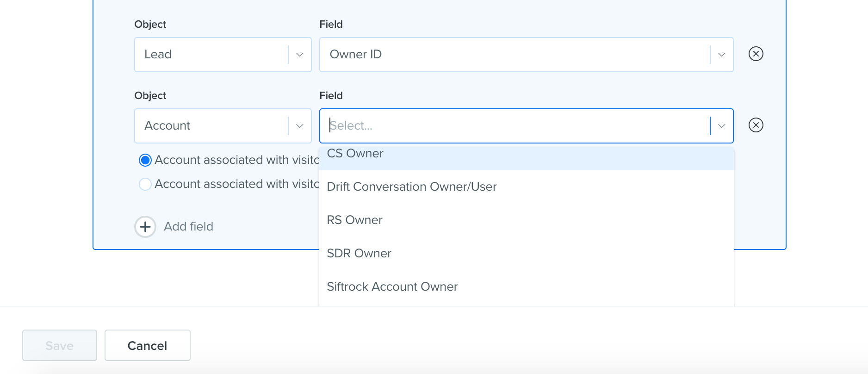This screenshot has width=868, height=374.
Task: Open the Lead object dropdown
Action: [x=223, y=55]
